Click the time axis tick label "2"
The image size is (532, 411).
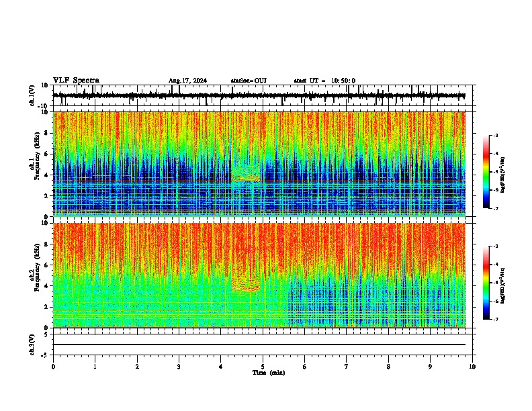[137, 367]
